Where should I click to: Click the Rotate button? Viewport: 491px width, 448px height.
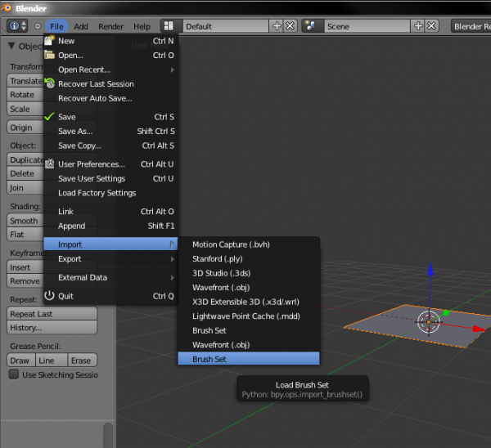[x=25, y=95]
